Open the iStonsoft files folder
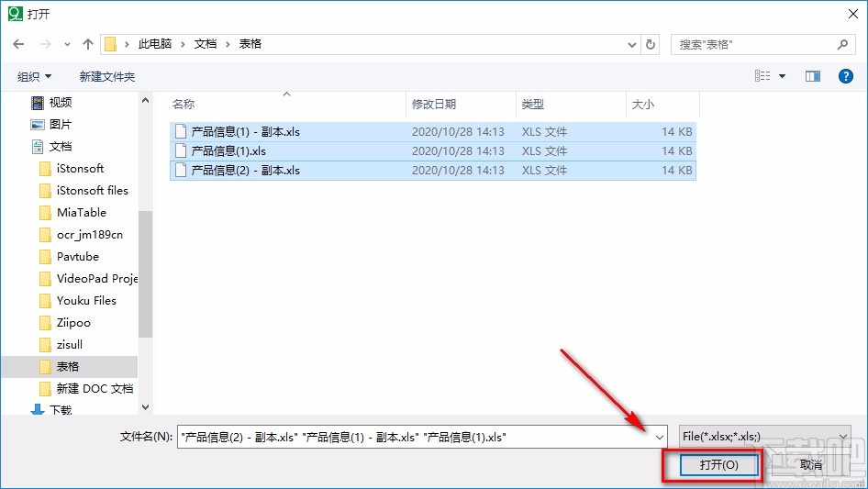The image size is (868, 489). [92, 191]
